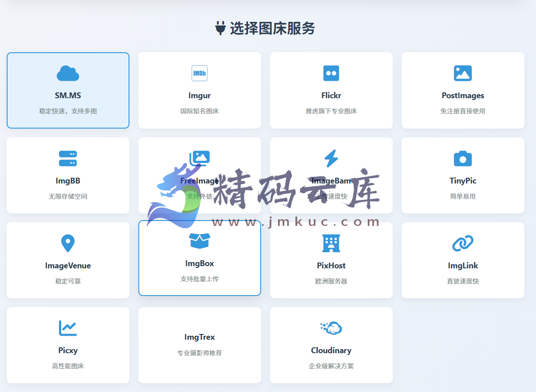
Task: Click the 'SM.MS' service name
Action: click(68, 96)
